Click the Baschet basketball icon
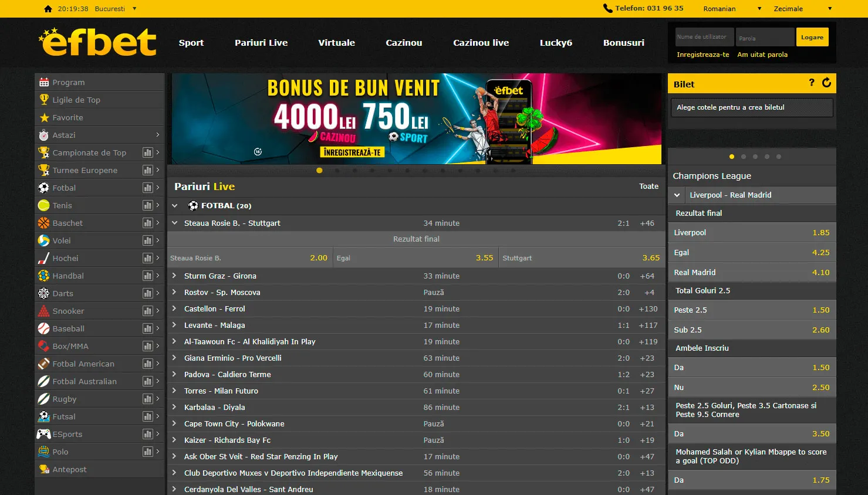 tap(44, 223)
